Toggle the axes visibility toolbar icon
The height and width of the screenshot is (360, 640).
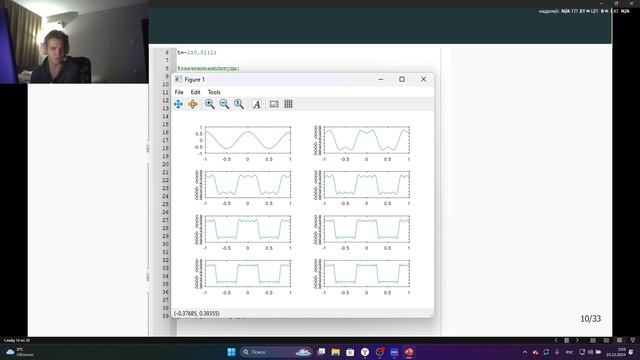pyautogui.click(x=274, y=104)
